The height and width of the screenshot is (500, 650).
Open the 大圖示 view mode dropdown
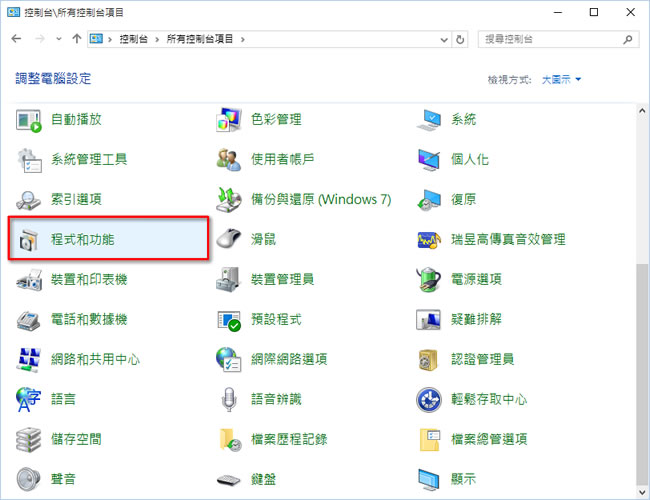[x=561, y=79]
